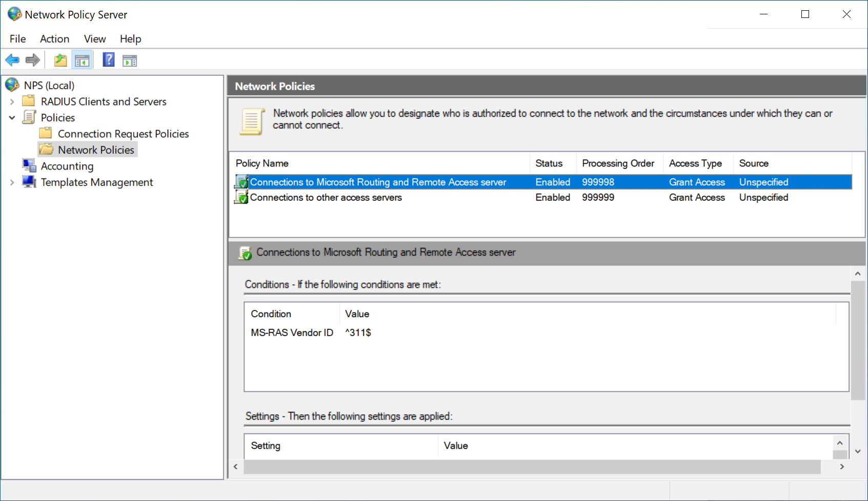Screen dimensions: 868x501
Task: Open the File menu
Action: pyautogui.click(x=17, y=39)
